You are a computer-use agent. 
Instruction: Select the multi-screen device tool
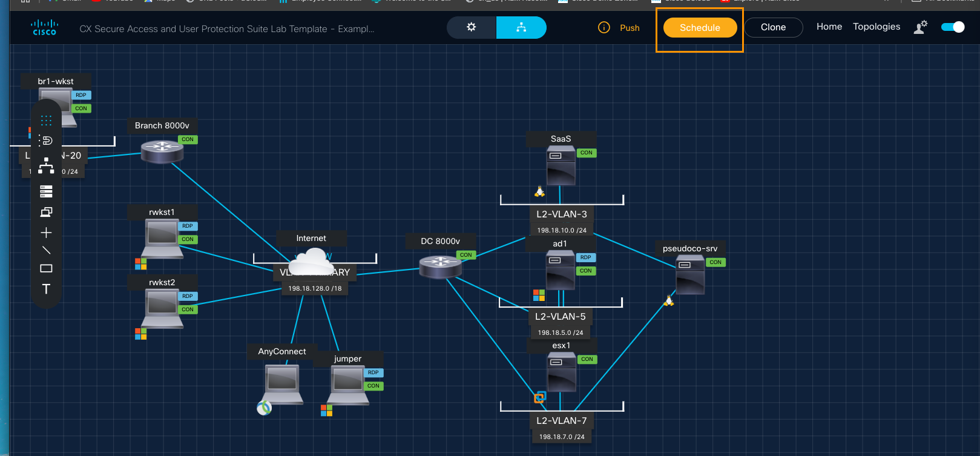[x=46, y=212]
